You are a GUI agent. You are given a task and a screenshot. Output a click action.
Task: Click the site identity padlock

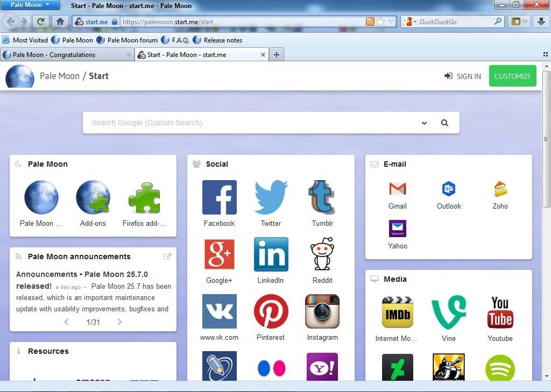[x=115, y=22]
